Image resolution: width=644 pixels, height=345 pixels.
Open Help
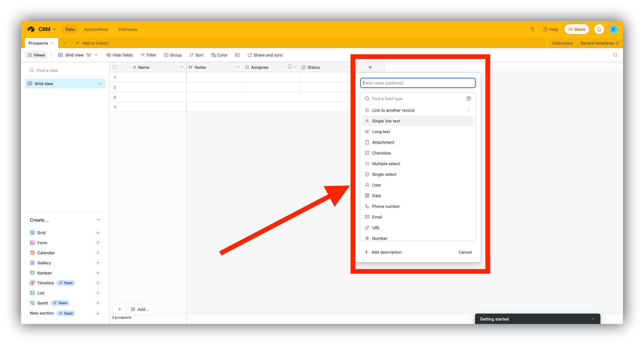point(551,29)
